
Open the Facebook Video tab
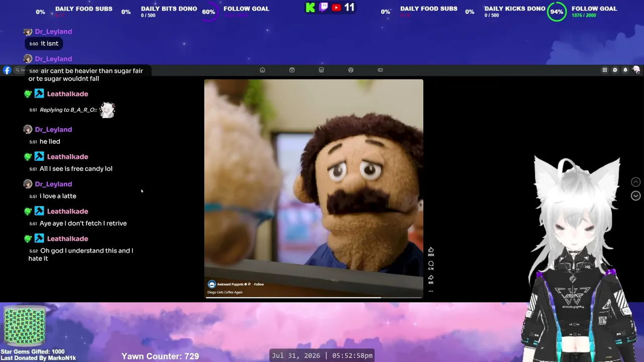[292, 70]
